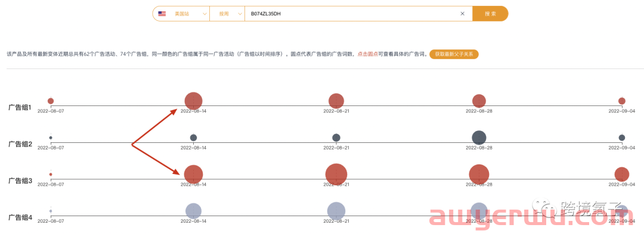Select 广告组1 bubble at 2022-09-04
Viewport: 644px width, 237px height.
[622, 101]
